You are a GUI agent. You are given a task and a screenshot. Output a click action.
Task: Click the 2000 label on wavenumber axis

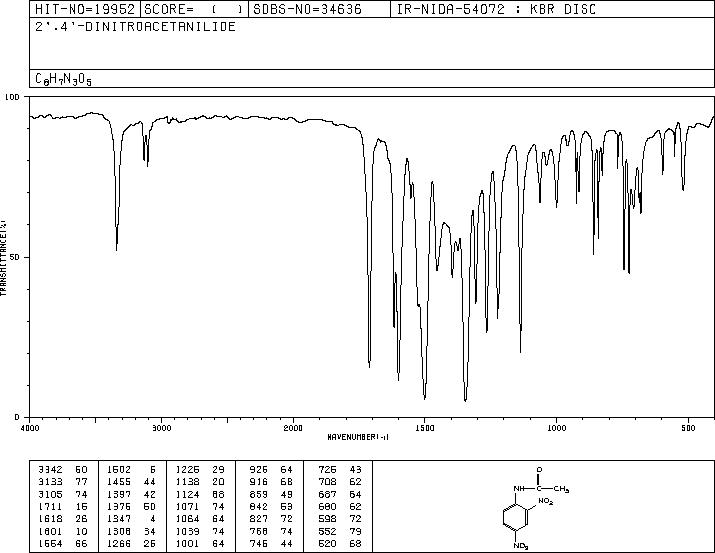[x=293, y=428]
